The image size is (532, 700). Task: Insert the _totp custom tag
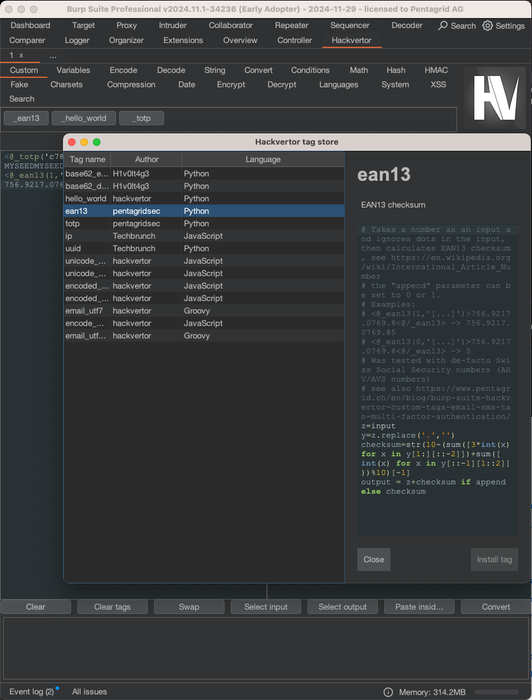(141, 118)
